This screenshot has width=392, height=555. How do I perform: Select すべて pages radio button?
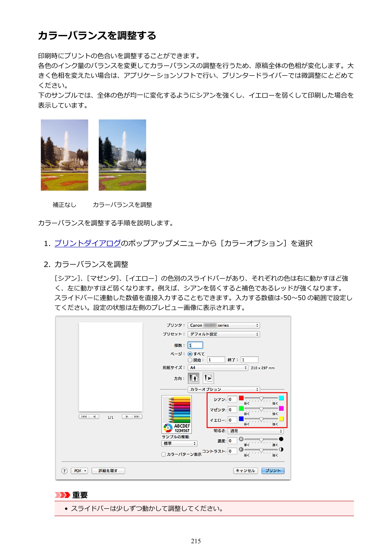190,354
